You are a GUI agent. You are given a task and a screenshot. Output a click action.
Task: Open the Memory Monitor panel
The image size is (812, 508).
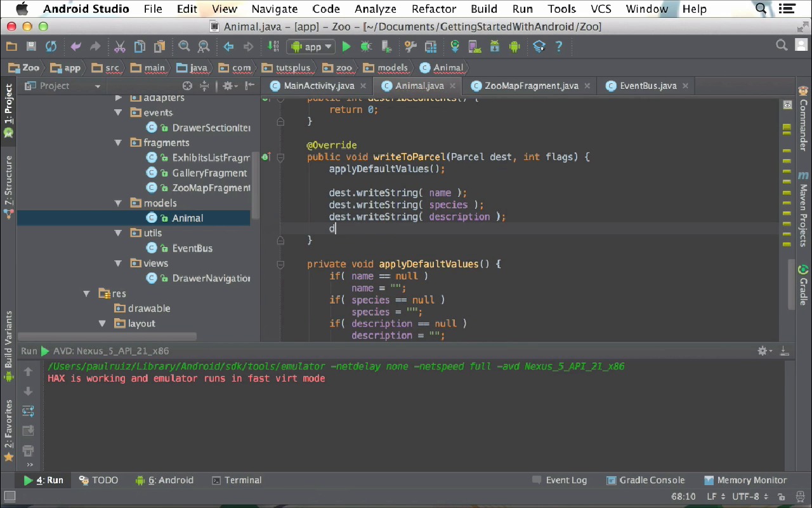click(x=745, y=480)
